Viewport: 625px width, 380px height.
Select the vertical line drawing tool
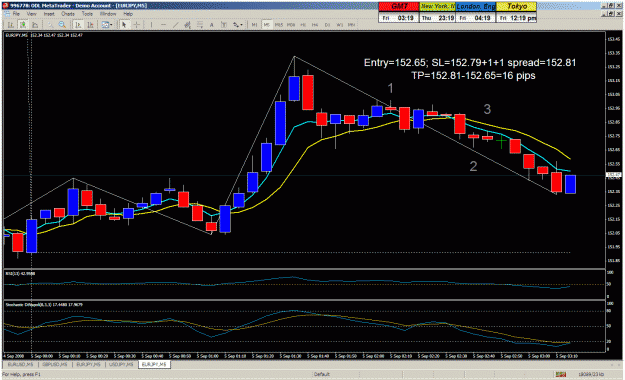click(151, 25)
